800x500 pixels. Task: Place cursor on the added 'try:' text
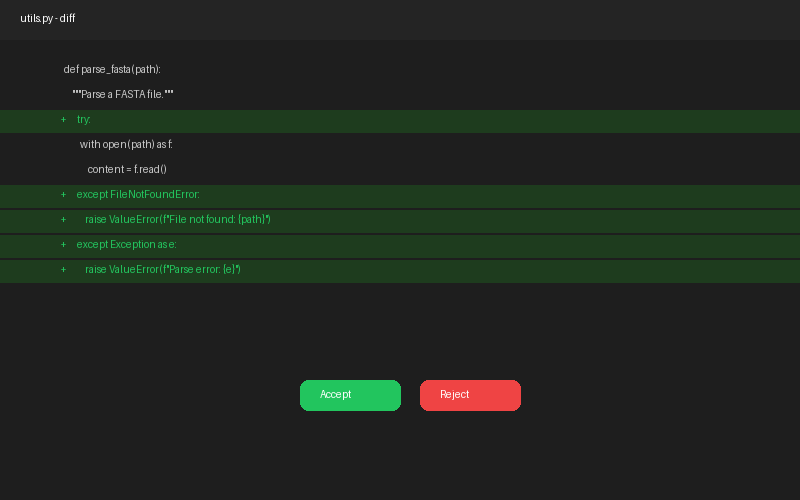pos(83,120)
